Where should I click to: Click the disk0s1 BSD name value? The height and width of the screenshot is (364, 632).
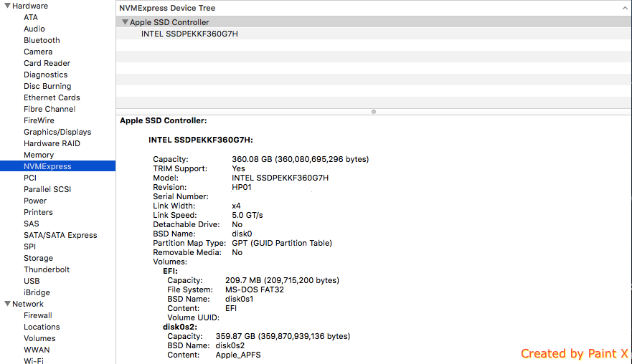(x=239, y=300)
